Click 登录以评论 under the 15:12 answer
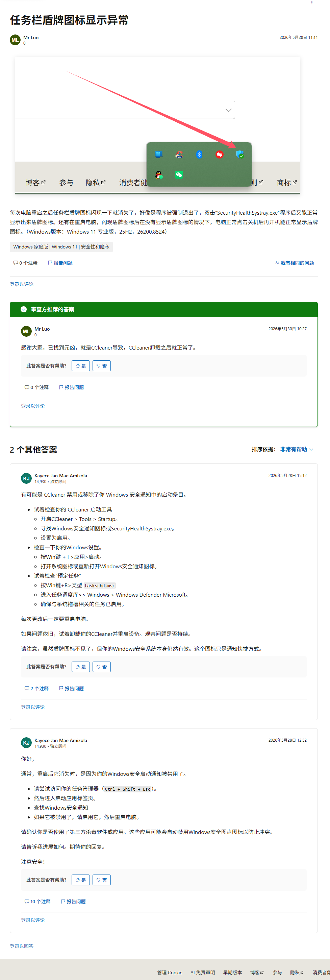The image size is (330, 980). 33,707
